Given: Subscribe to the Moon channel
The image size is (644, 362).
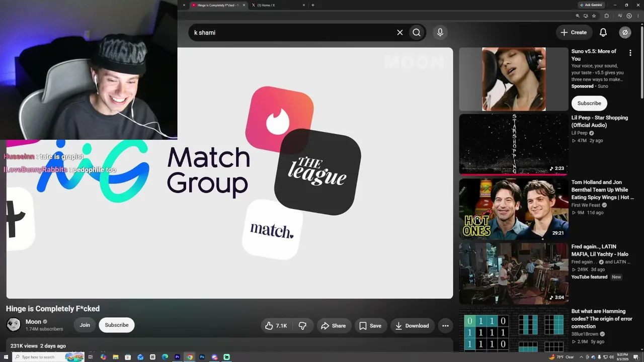Looking at the screenshot, I should [x=117, y=325].
